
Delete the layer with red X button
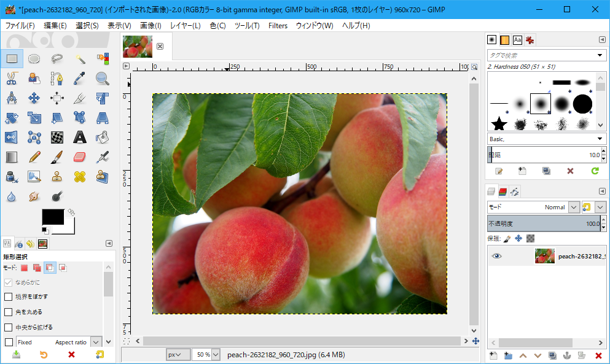(598, 355)
